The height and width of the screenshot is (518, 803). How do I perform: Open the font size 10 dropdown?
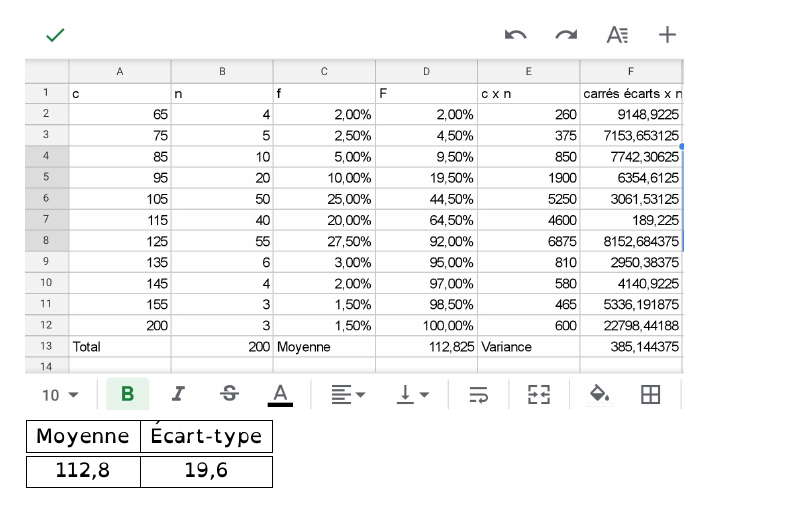[x=60, y=395]
